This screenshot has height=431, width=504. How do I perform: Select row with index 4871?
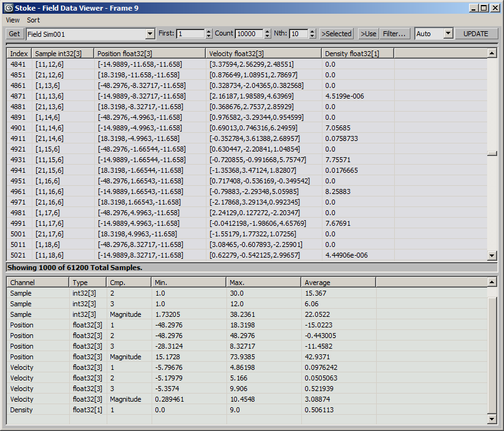(x=247, y=96)
